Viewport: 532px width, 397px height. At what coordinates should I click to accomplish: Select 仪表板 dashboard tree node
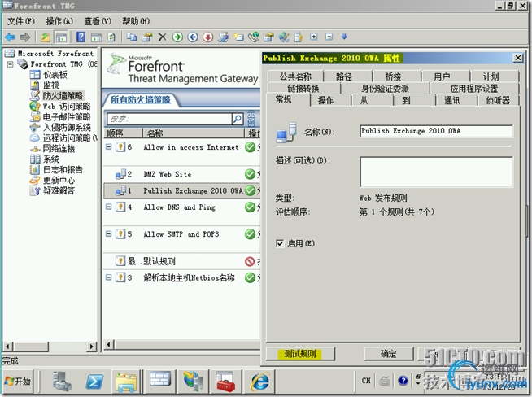pyautogui.click(x=55, y=75)
